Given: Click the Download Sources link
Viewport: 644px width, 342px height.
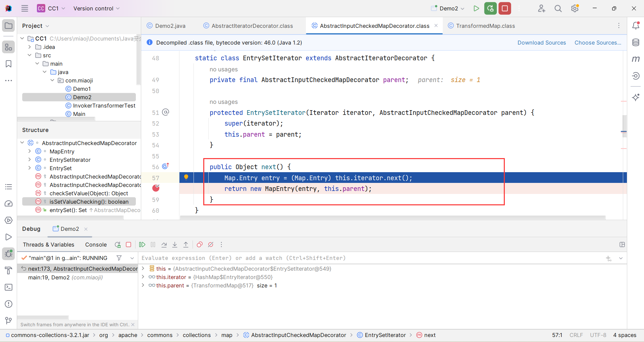Looking at the screenshot, I should pos(541,43).
